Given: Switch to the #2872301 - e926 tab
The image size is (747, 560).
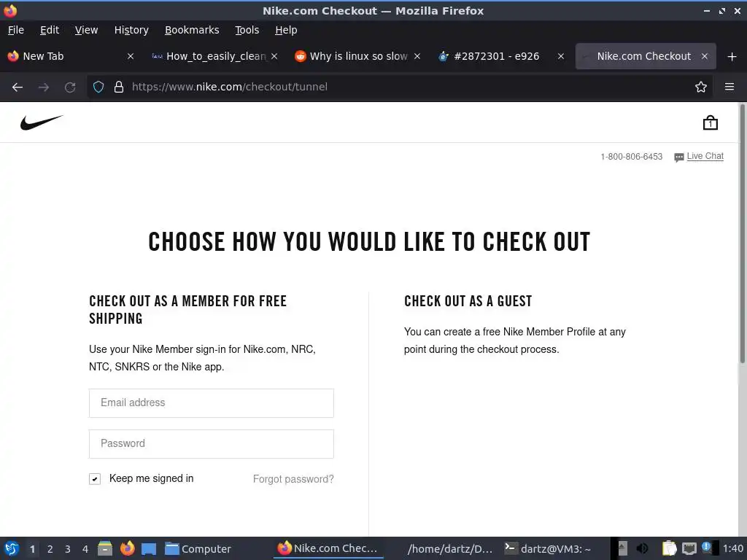Looking at the screenshot, I should pyautogui.click(x=502, y=56).
